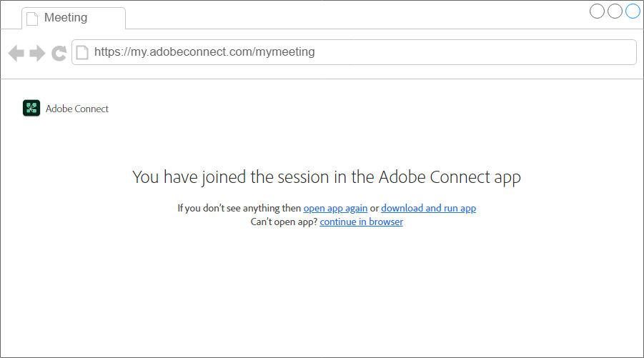Select the Meeting browser tab
Image resolution: width=644 pixels, height=358 pixels.
pos(74,18)
